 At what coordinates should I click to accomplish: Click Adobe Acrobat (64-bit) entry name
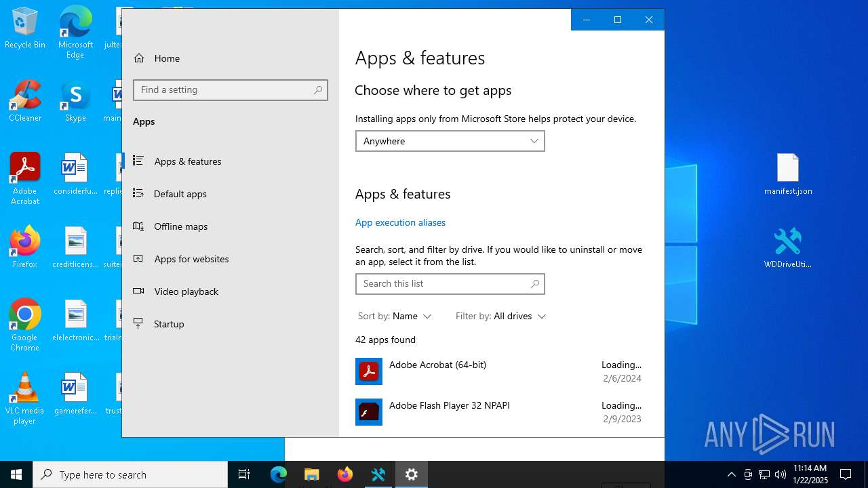pyautogui.click(x=437, y=365)
